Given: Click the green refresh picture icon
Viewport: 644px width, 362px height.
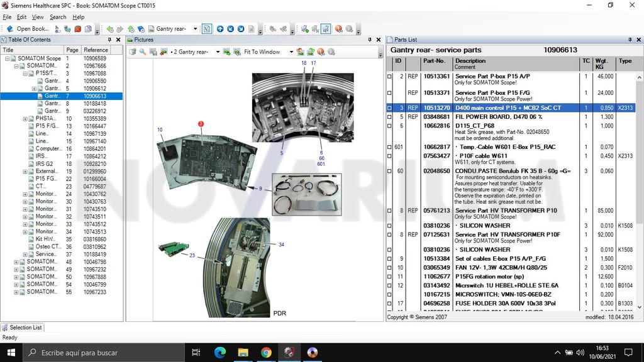Looking at the screenshot, I should click(311, 52).
